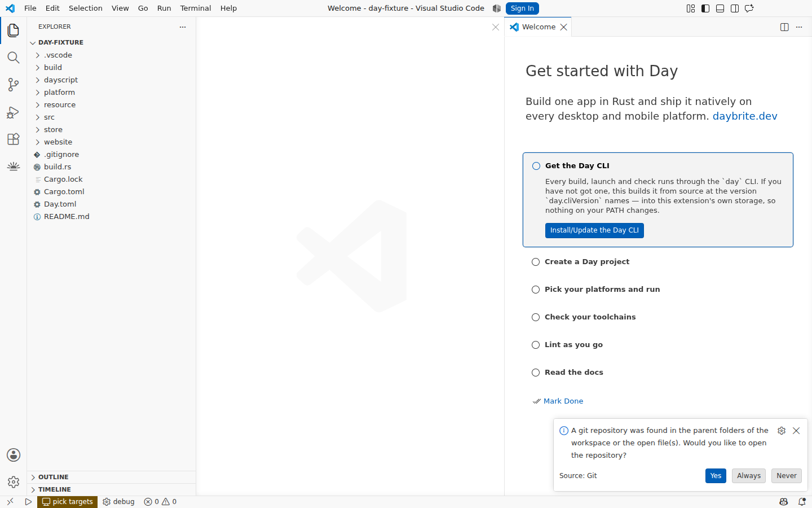Open the View menu
The width and height of the screenshot is (812, 508).
(120, 8)
